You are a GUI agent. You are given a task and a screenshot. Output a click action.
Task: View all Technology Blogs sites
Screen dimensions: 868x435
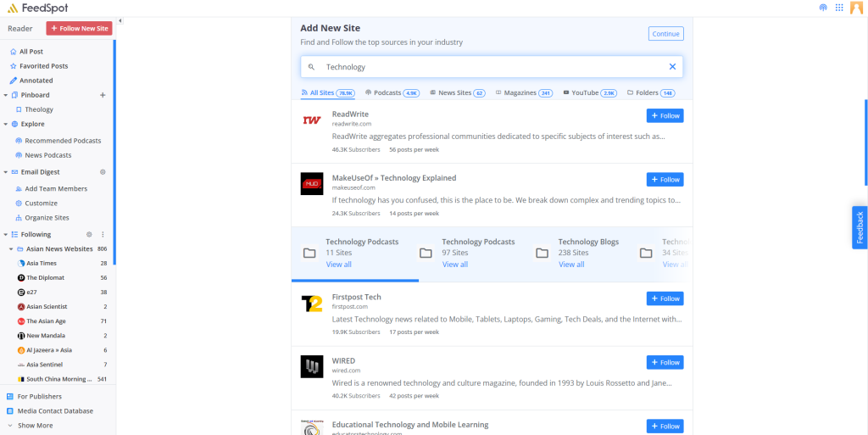pos(570,265)
